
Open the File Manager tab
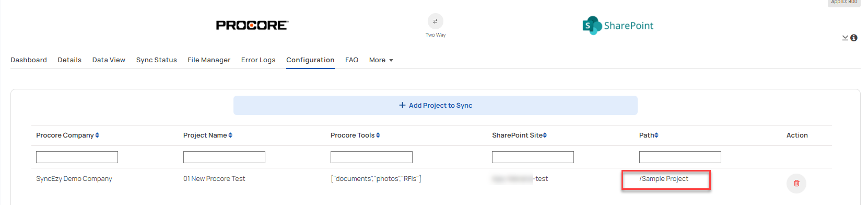click(x=209, y=60)
